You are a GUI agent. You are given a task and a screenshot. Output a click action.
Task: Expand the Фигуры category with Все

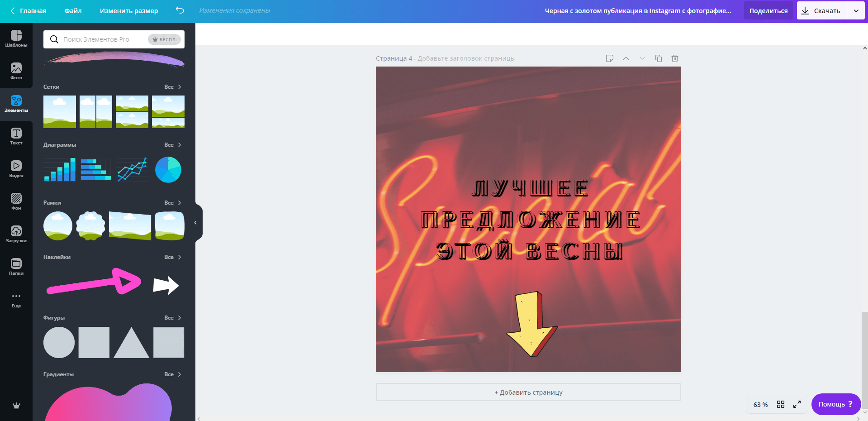tap(172, 317)
